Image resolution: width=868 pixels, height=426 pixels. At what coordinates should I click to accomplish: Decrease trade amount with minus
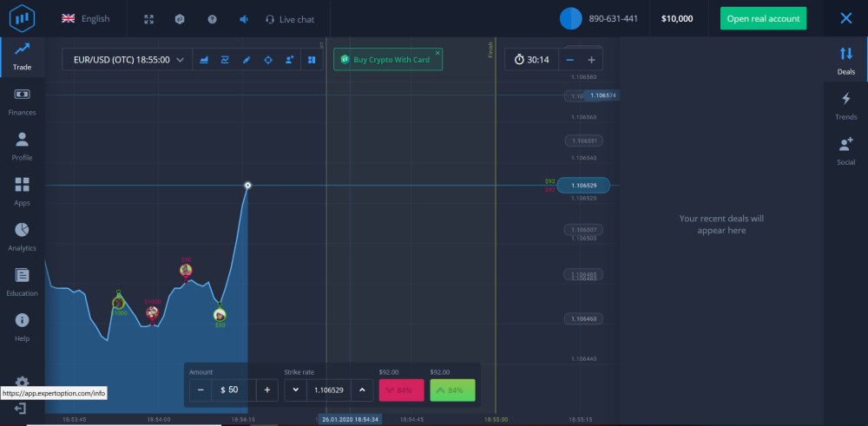[x=201, y=390]
